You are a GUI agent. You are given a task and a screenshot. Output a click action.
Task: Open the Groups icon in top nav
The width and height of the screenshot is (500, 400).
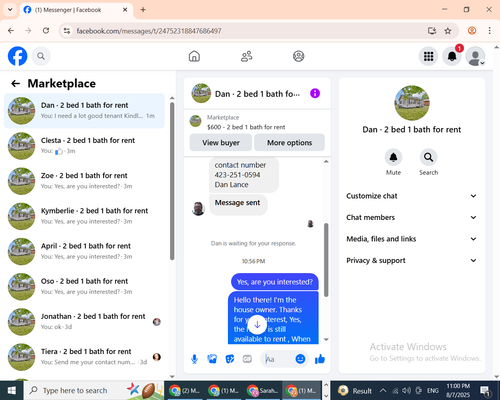point(299,56)
